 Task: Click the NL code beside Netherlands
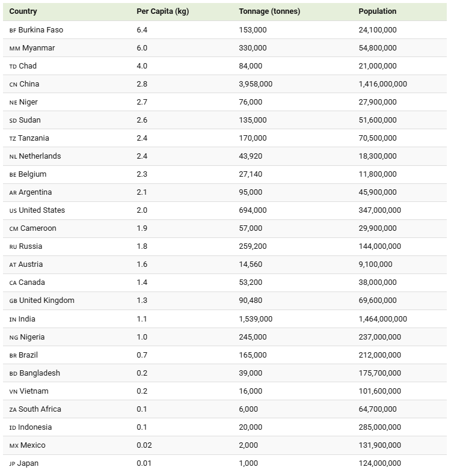(x=13, y=157)
